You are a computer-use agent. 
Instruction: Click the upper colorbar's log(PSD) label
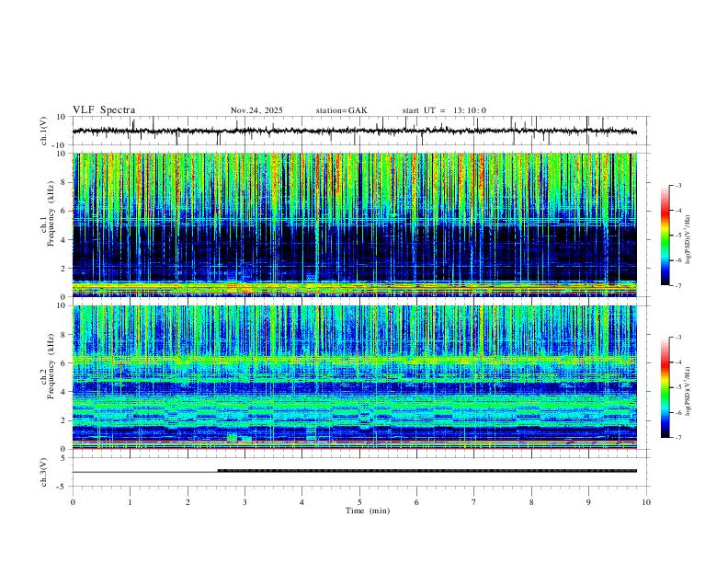point(688,240)
